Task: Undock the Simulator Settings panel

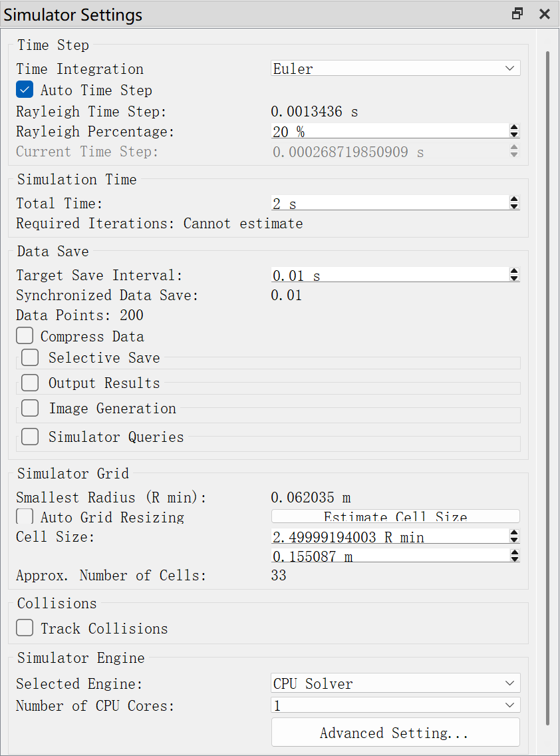Action: (517, 14)
